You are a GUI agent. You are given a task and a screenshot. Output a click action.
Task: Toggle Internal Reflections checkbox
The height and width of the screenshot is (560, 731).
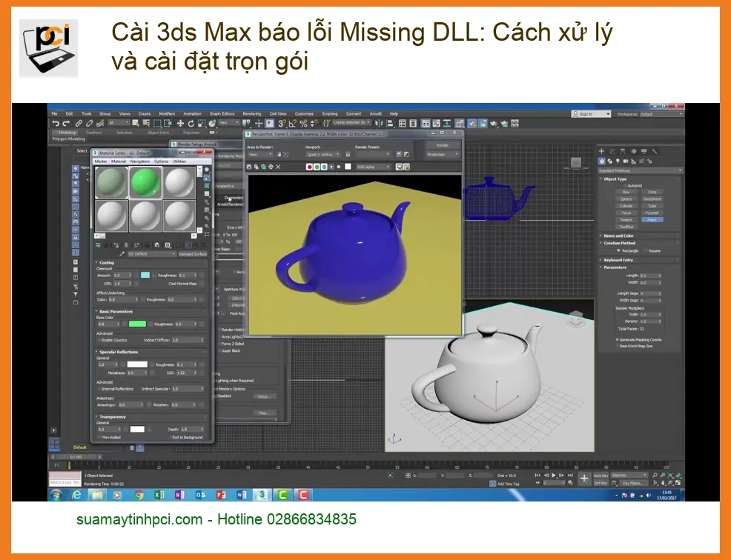click(99, 389)
